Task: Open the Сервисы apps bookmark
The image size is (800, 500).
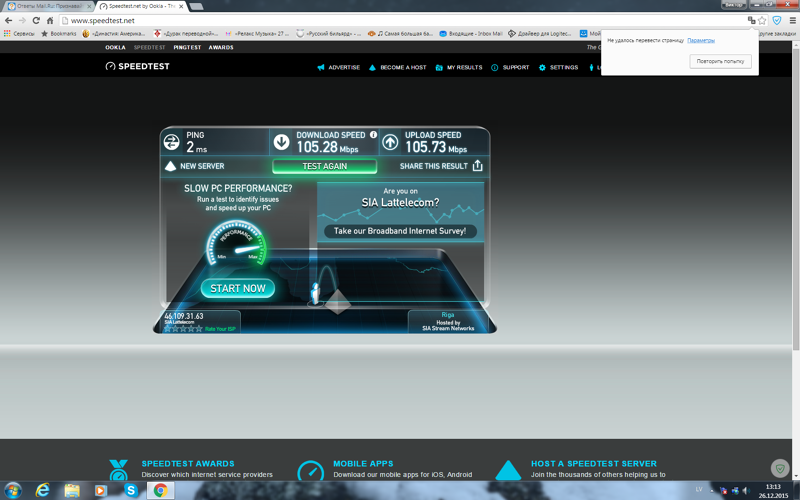Action: coord(19,34)
